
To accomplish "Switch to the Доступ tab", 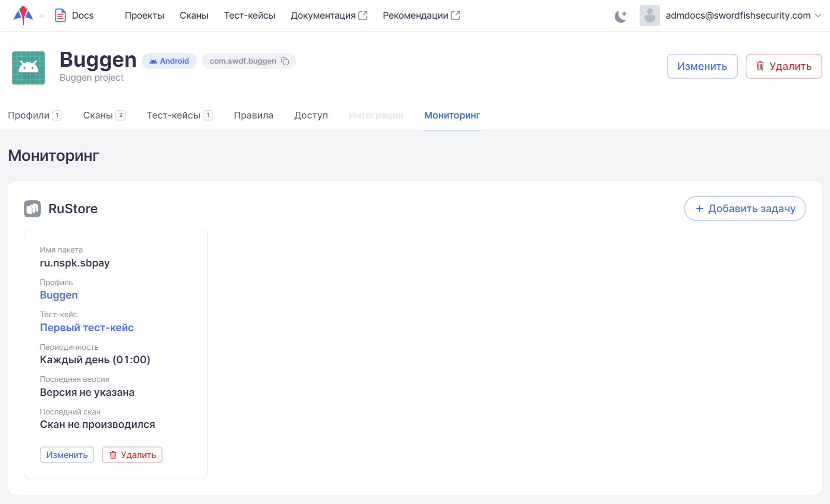I will click(x=311, y=115).
